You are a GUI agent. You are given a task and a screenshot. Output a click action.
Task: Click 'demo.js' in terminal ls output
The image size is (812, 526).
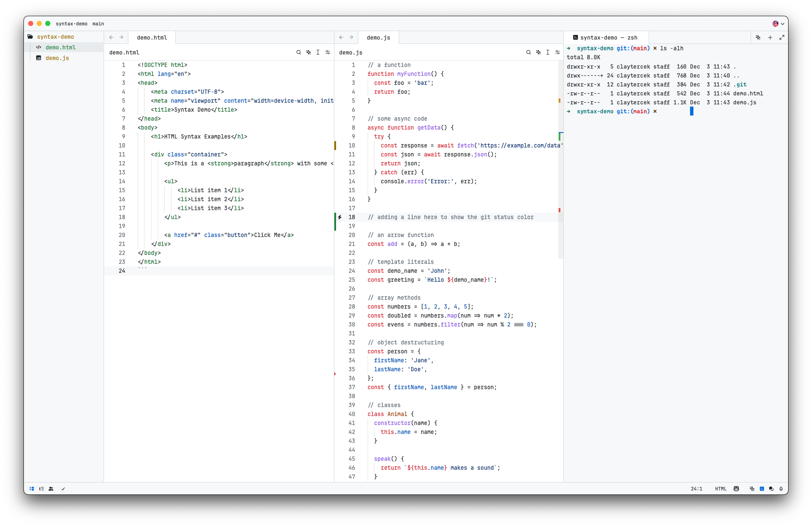pos(745,102)
